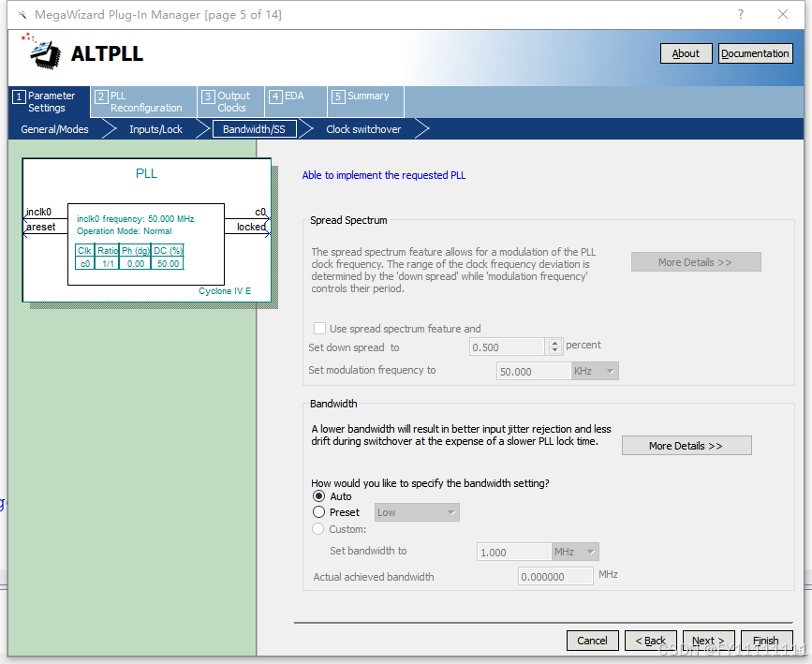Click Bandwidth More Details button

tap(687, 446)
